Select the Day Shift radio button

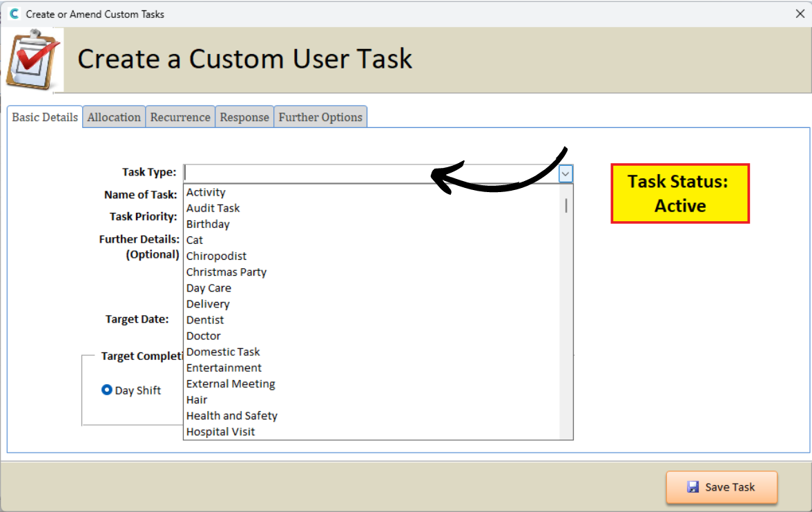[x=107, y=390]
